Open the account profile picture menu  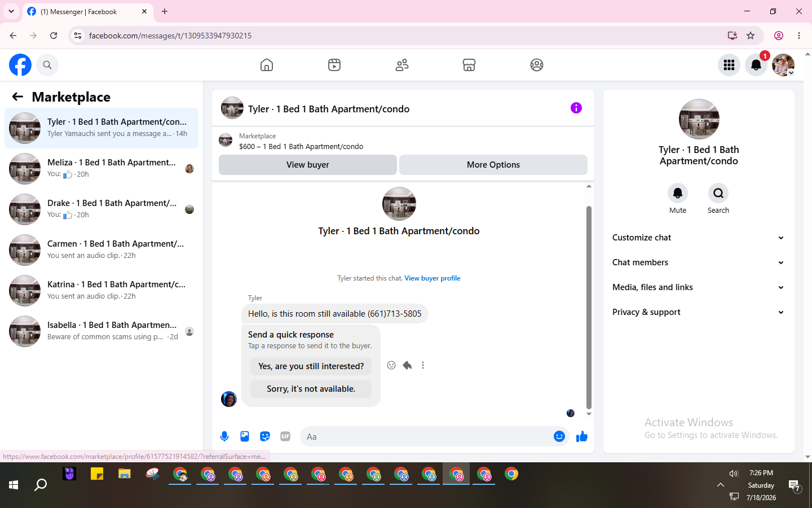point(783,65)
